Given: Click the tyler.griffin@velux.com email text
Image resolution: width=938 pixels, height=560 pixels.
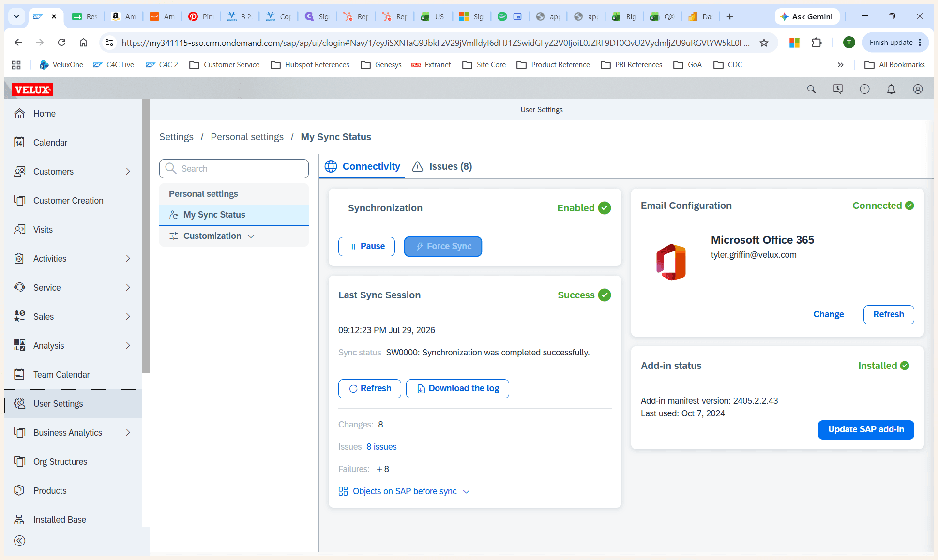Looking at the screenshot, I should pos(754,255).
